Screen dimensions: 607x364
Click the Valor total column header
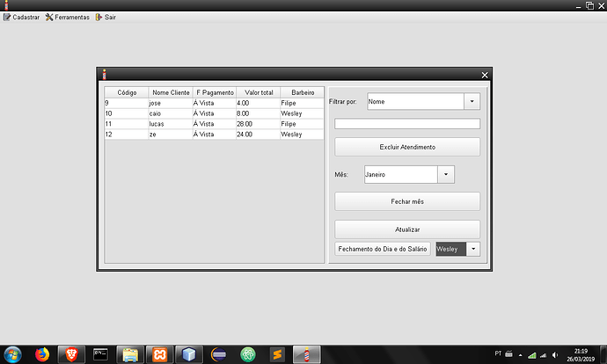tap(259, 92)
